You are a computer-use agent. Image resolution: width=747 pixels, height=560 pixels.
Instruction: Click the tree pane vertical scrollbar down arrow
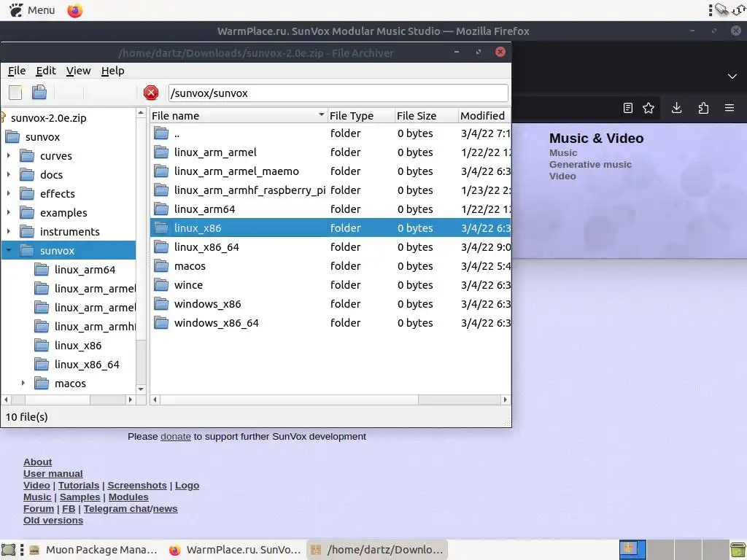tap(141, 389)
